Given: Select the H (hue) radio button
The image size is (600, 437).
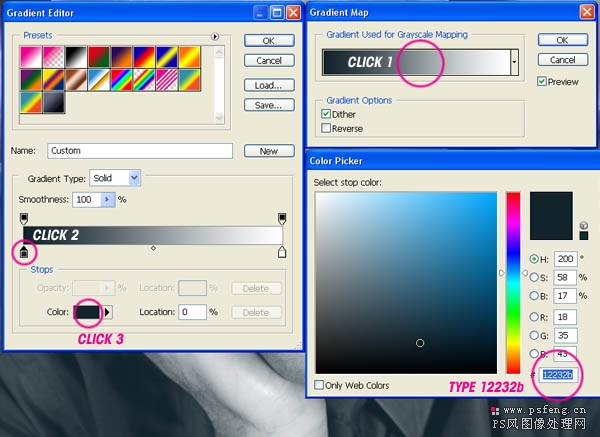Looking at the screenshot, I should click(534, 259).
